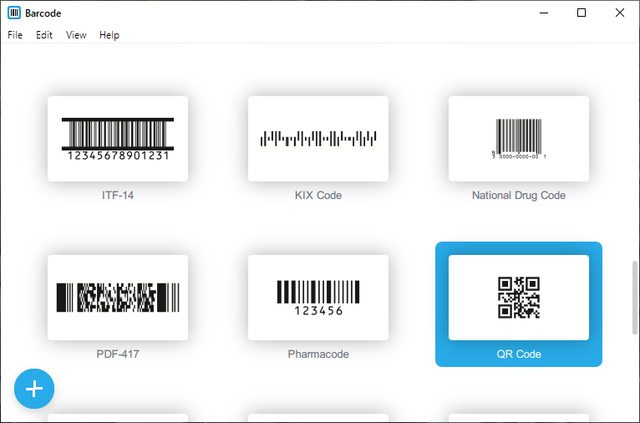Click the "QR Code" caption text
This screenshot has width=640, height=423.
click(x=518, y=354)
